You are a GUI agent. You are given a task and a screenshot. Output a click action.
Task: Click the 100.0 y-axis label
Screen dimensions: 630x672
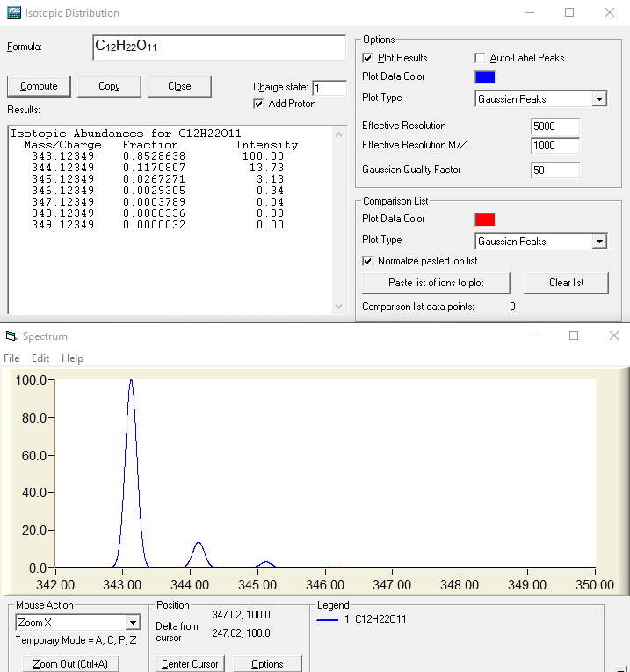(31, 380)
